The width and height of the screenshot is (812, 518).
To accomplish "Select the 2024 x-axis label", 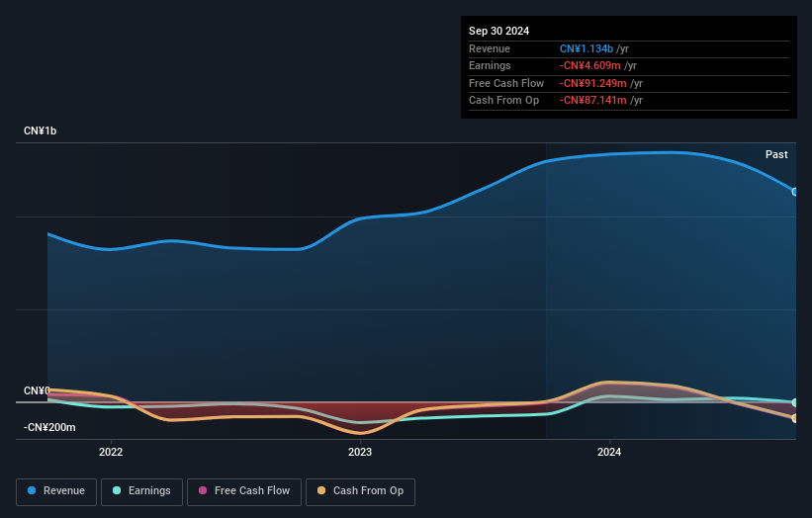I will pyautogui.click(x=609, y=453).
